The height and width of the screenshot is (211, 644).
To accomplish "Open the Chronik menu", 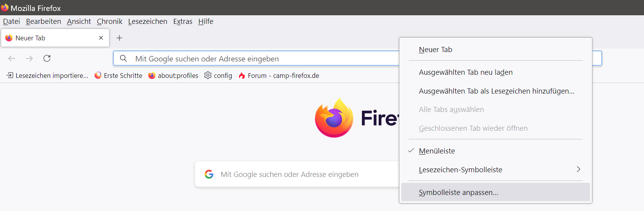I will click(109, 22).
